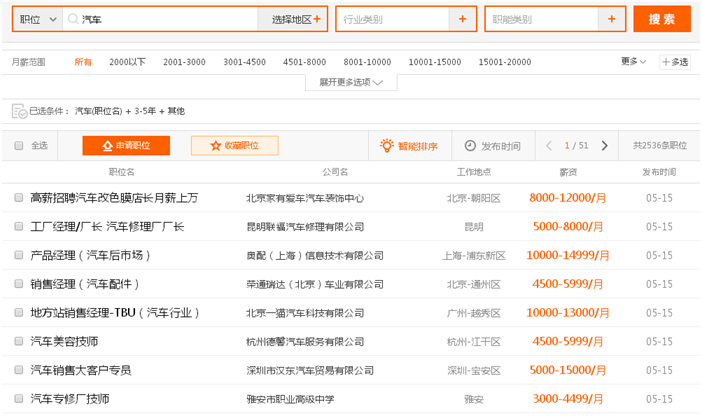Select the 3001-4500 salary range filter
Image resolution: width=702 pixels, height=418 pixels.
coord(244,62)
